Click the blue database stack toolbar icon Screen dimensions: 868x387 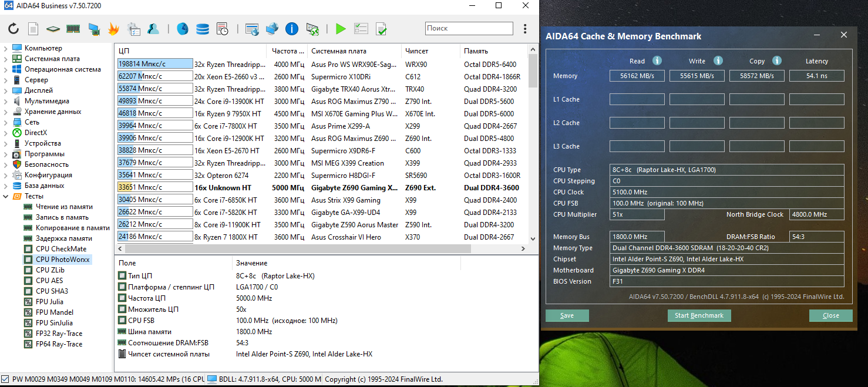coord(203,28)
